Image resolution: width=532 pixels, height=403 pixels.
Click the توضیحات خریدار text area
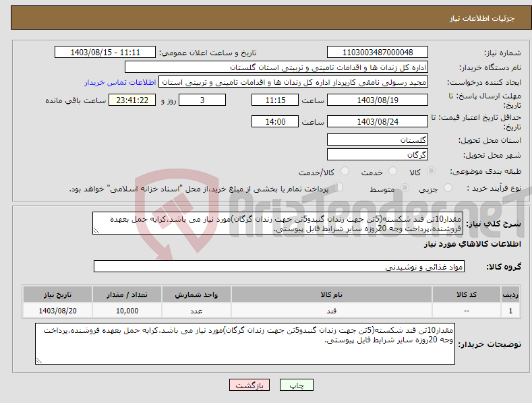coord(245,344)
